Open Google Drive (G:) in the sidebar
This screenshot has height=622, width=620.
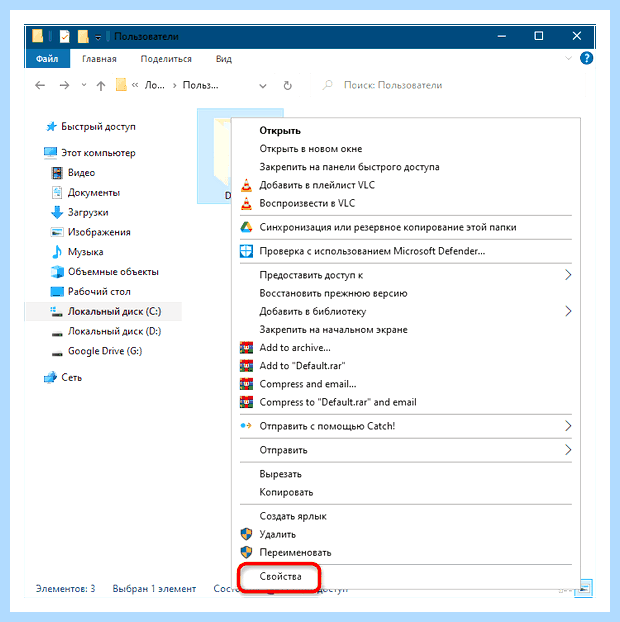click(105, 351)
